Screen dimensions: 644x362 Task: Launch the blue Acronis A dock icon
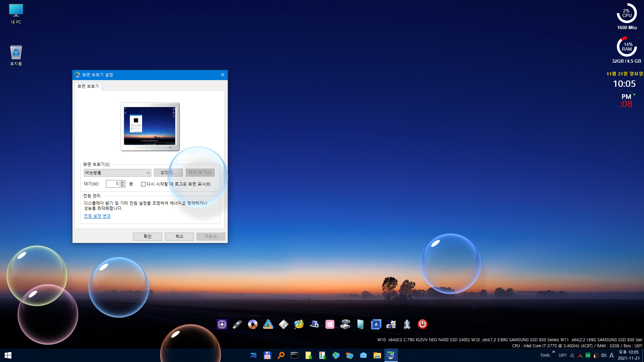coord(376,324)
